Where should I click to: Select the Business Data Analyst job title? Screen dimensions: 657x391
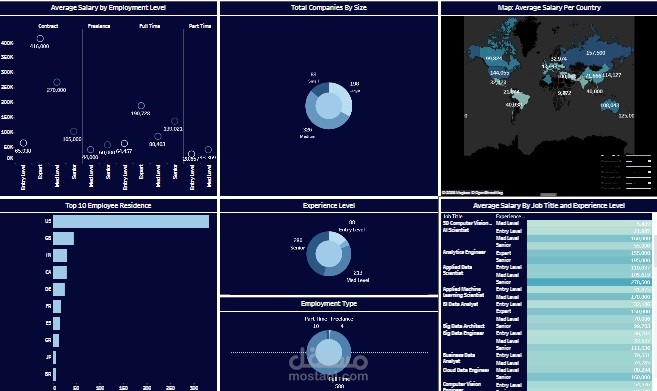[x=459, y=358]
